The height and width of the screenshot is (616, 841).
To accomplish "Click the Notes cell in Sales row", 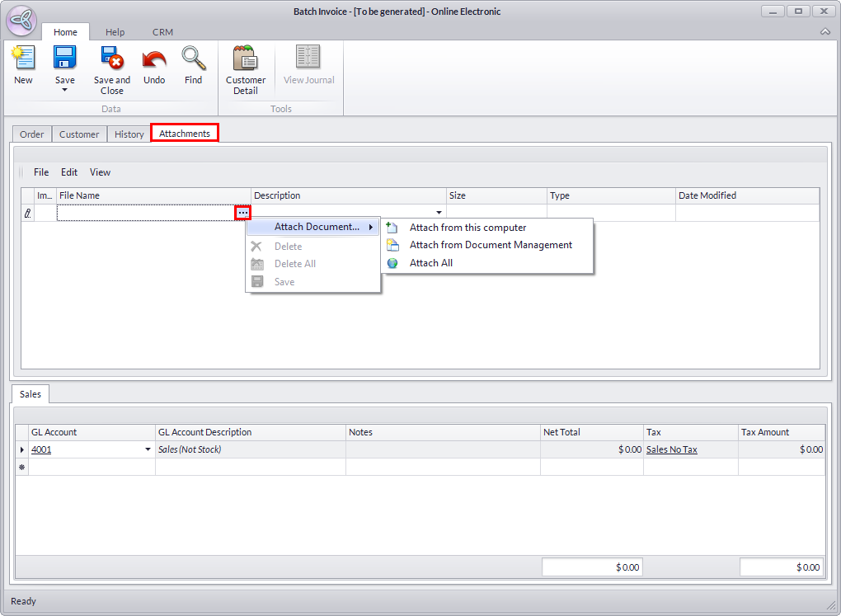I will tap(443, 449).
